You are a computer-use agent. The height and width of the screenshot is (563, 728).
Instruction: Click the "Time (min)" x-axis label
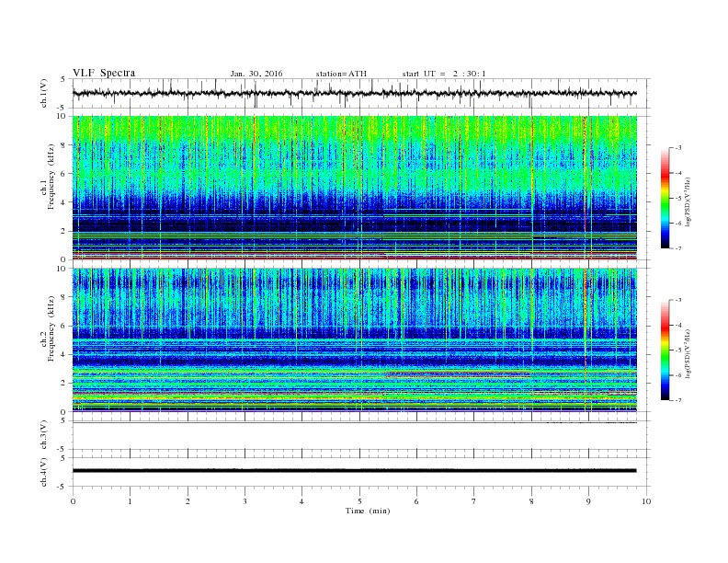tap(368, 511)
